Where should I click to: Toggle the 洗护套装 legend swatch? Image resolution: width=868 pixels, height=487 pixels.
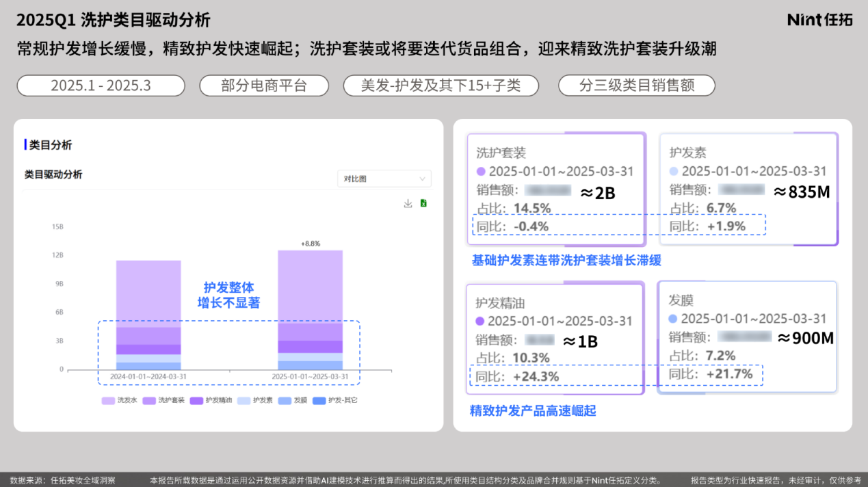tap(149, 400)
